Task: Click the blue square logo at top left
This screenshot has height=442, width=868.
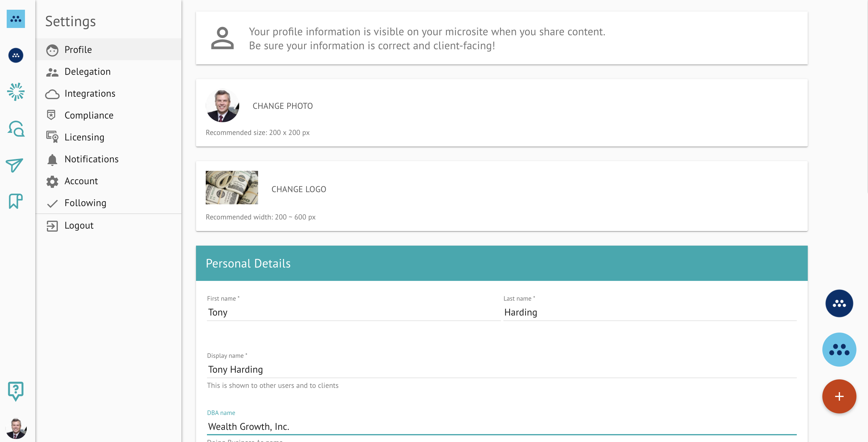Action: click(16, 19)
